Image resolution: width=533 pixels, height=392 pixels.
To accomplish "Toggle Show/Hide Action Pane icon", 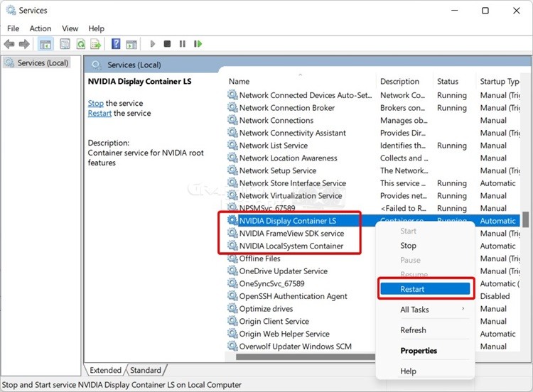I will pos(131,44).
